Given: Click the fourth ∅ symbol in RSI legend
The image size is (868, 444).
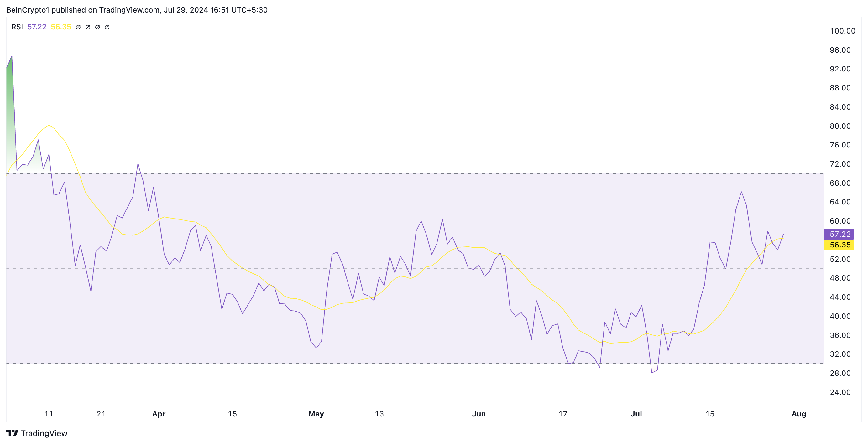Looking at the screenshot, I should pos(107,27).
